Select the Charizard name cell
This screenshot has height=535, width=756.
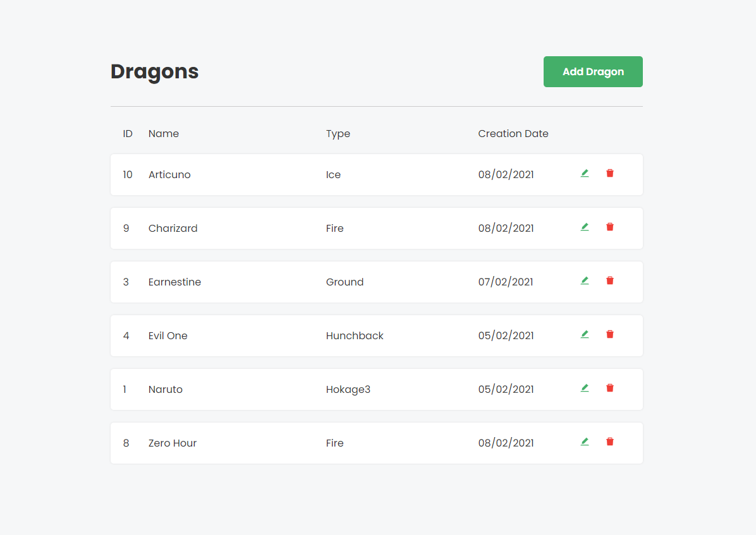click(173, 229)
